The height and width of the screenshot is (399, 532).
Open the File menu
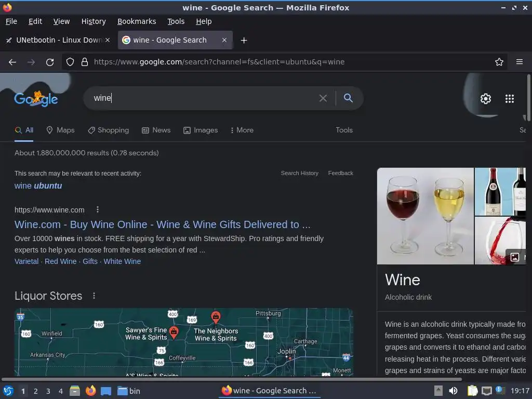coord(11,21)
